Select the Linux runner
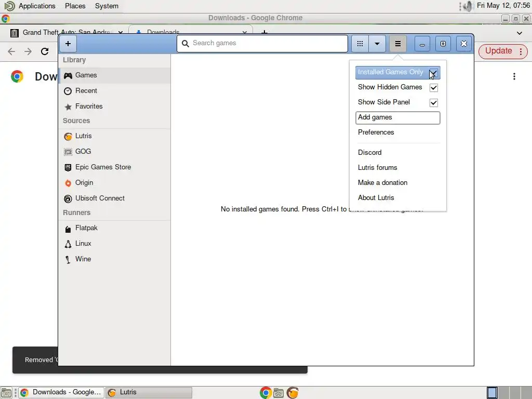Screen dimensions: 532x399 click(x=115, y=244)
